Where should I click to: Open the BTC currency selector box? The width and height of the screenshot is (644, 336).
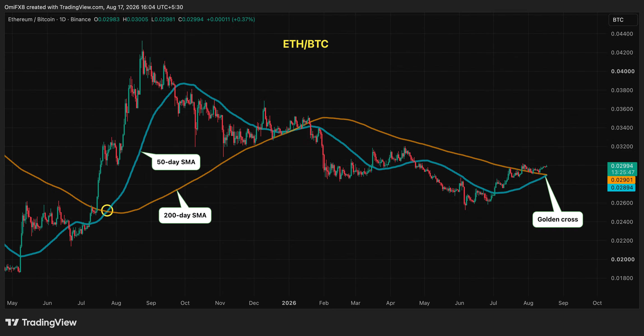pos(623,20)
